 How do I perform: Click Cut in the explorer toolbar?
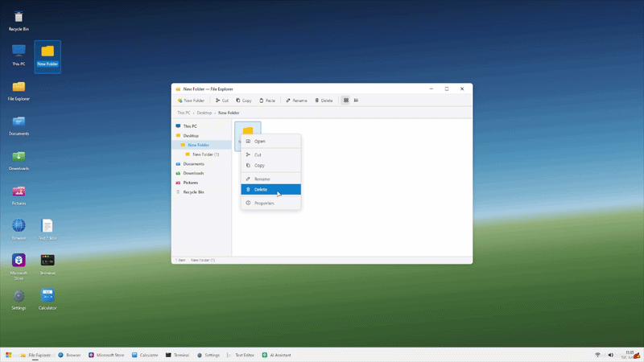(222, 100)
